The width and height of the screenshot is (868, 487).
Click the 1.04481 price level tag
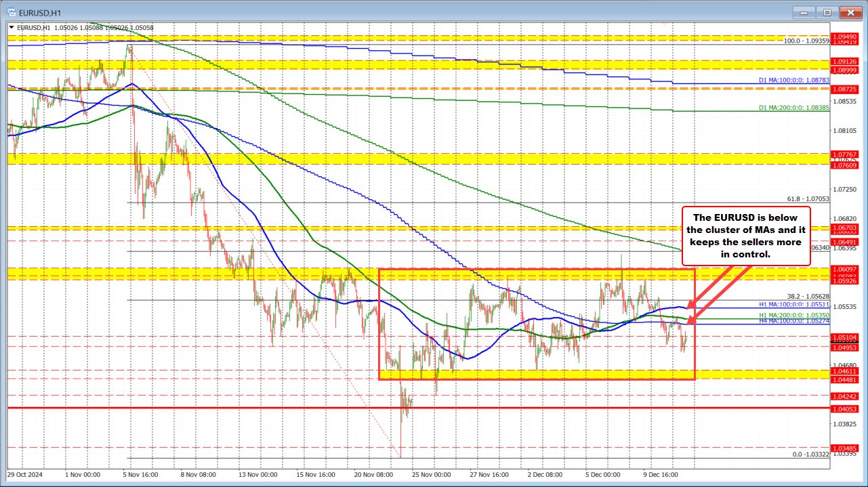(x=846, y=379)
